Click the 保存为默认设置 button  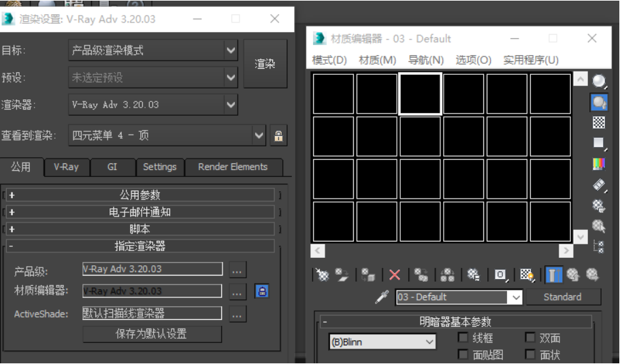[x=152, y=334]
